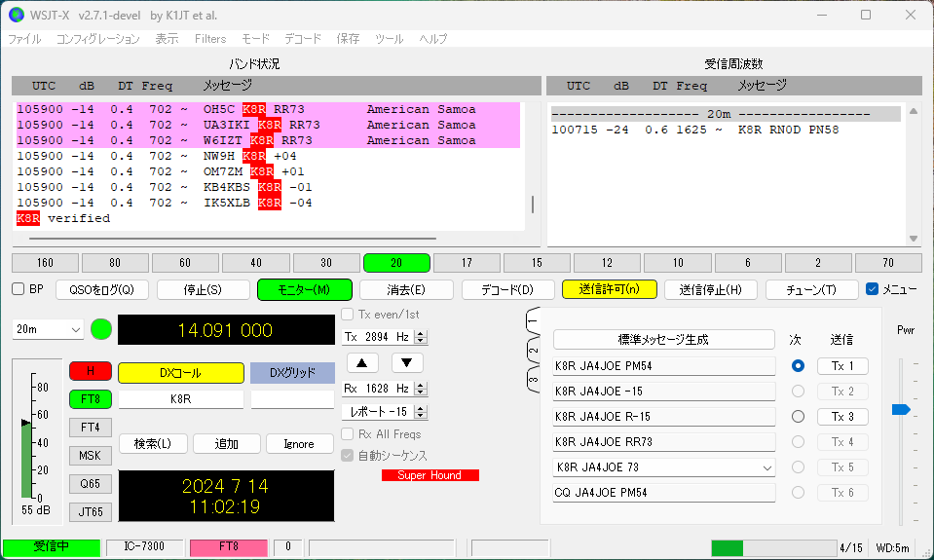Select the 10 band button

678,263
